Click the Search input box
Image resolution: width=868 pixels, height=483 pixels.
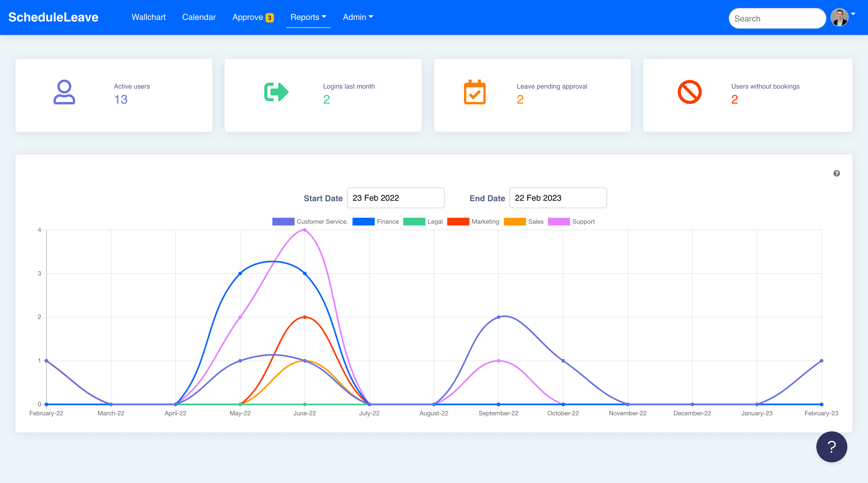pos(777,19)
